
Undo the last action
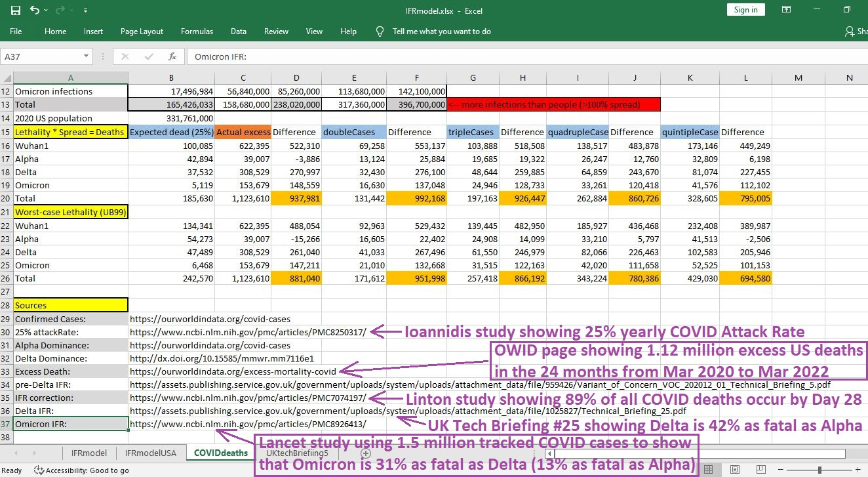tap(34, 10)
